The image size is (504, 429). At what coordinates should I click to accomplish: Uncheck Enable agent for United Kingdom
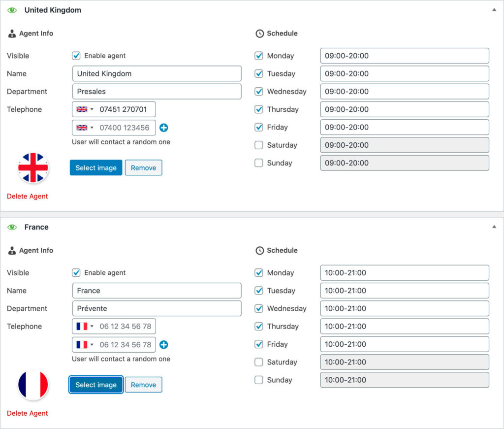click(x=76, y=56)
